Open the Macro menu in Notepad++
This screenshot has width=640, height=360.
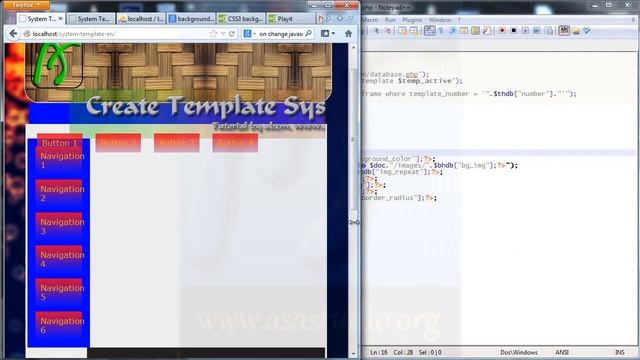point(370,20)
